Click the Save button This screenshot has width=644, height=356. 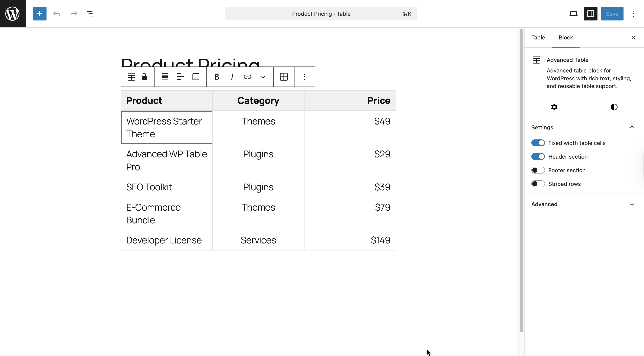[x=612, y=13]
